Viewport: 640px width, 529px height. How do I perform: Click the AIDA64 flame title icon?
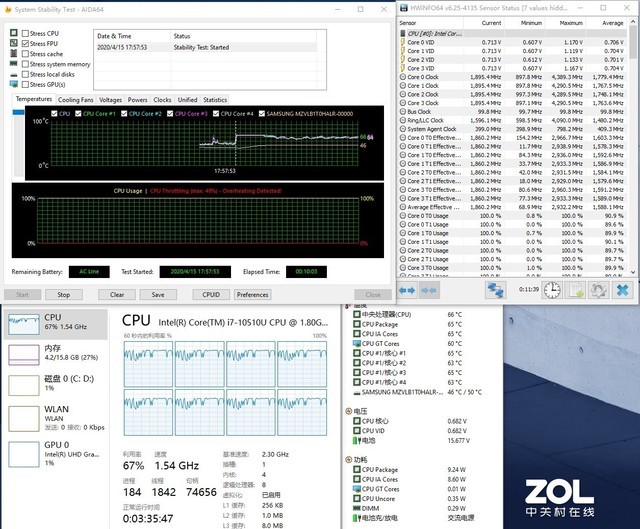tap(8, 9)
